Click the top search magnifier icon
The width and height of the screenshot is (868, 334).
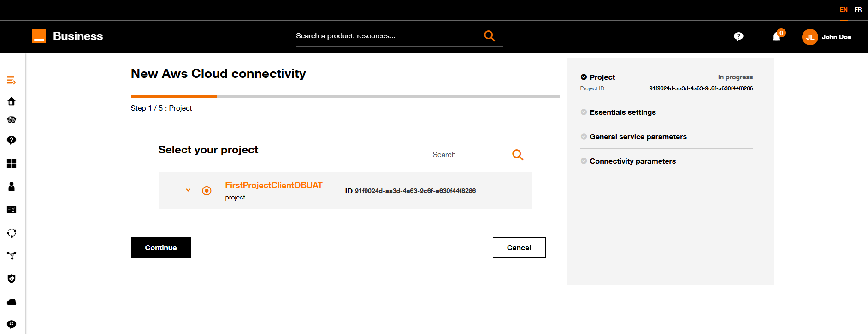pyautogui.click(x=490, y=36)
